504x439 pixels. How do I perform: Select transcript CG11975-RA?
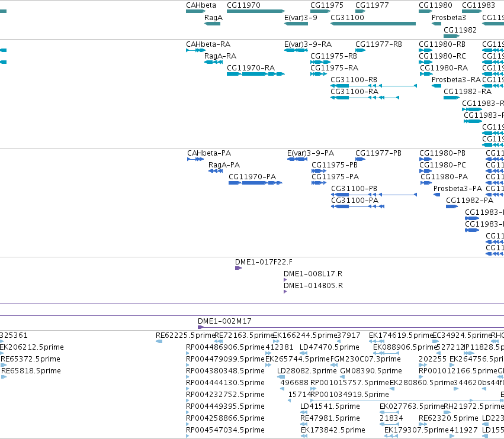319,74
